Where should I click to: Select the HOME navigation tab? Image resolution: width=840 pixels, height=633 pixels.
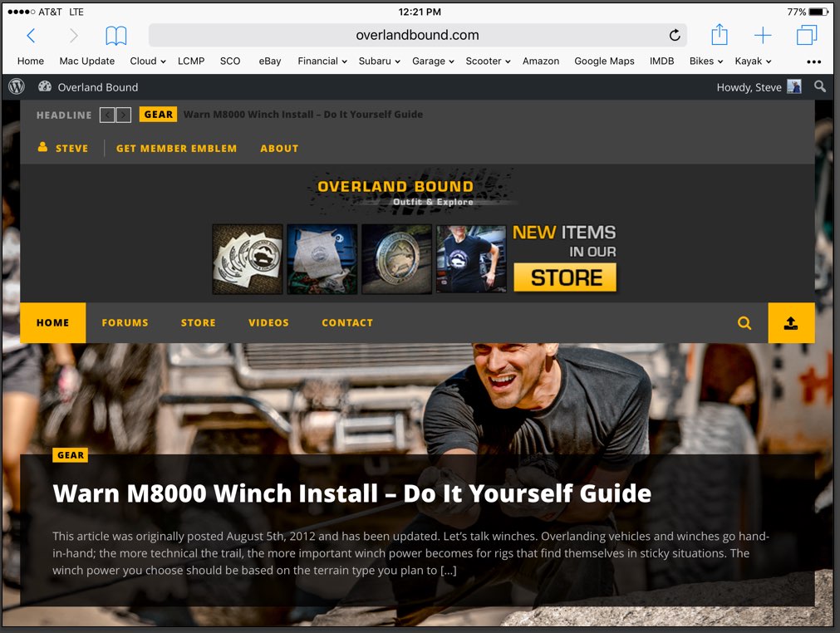[52, 323]
